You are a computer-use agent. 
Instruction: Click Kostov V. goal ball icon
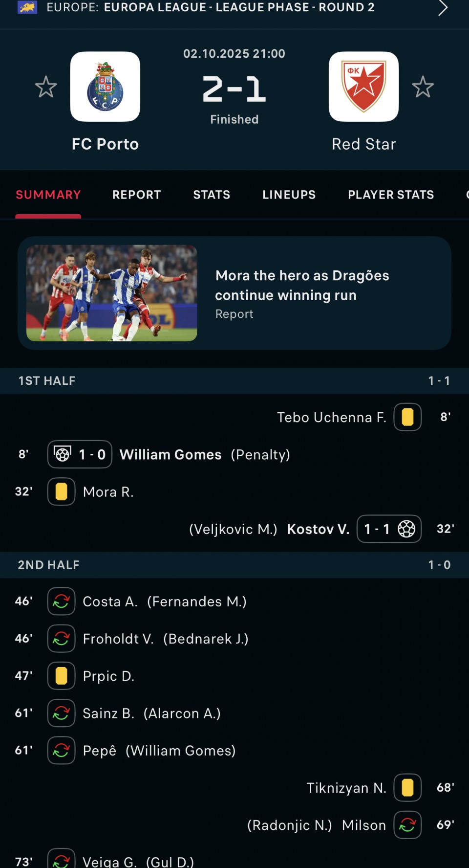(406, 529)
